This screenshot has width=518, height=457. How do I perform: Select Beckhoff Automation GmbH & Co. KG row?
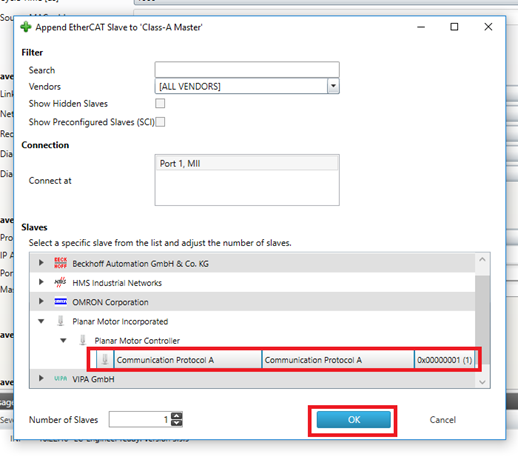pyautogui.click(x=252, y=263)
